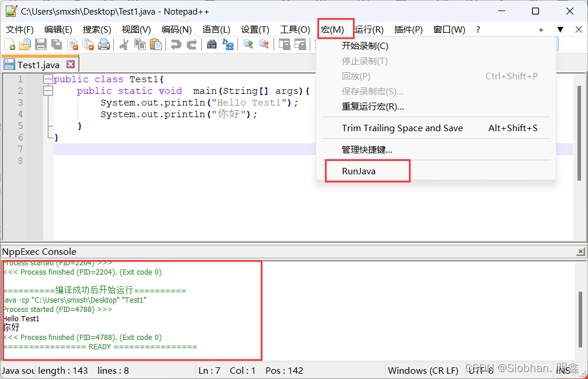
Task: Close the NppExec Console panel
Action: pos(581,252)
